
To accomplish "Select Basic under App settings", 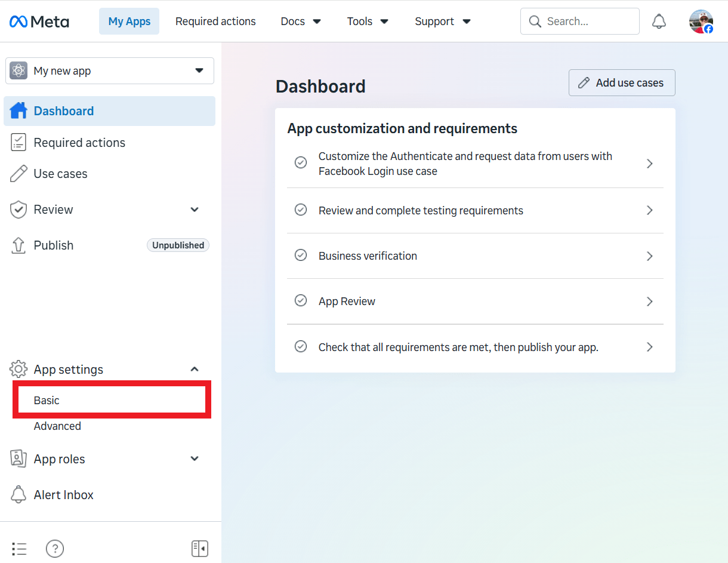I will pos(112,400).
